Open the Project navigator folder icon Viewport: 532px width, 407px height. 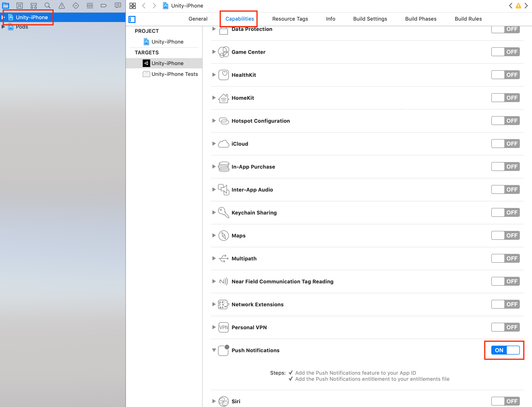pyautogui.click(x=6, y=5)
